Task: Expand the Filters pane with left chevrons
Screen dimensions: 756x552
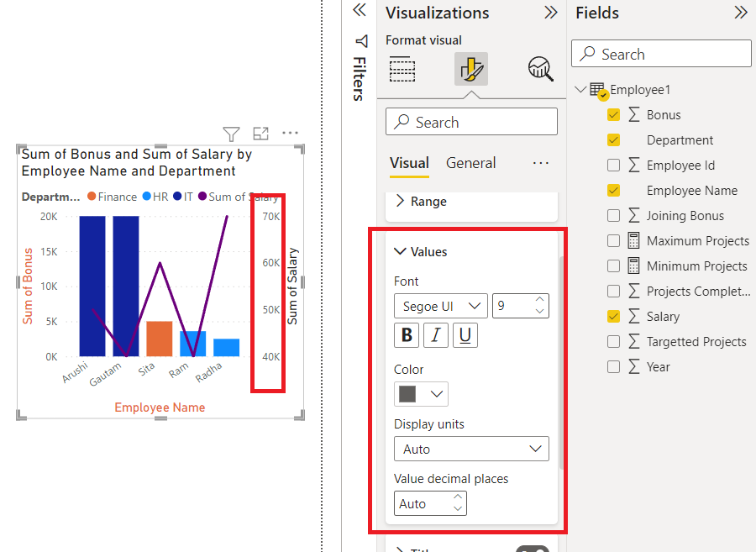Action: pyautogui.click(x=360, y=9)
